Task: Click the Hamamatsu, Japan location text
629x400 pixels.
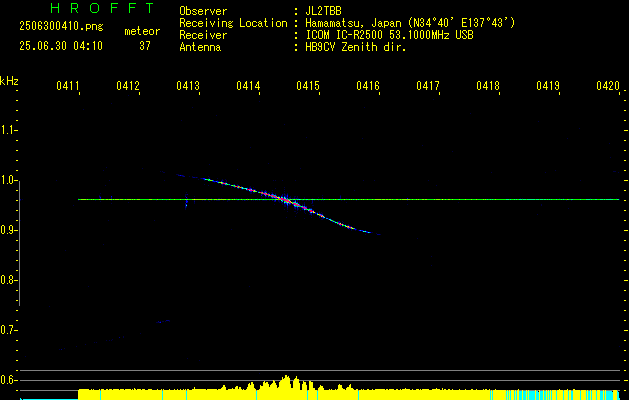Action: click(410, 23)
